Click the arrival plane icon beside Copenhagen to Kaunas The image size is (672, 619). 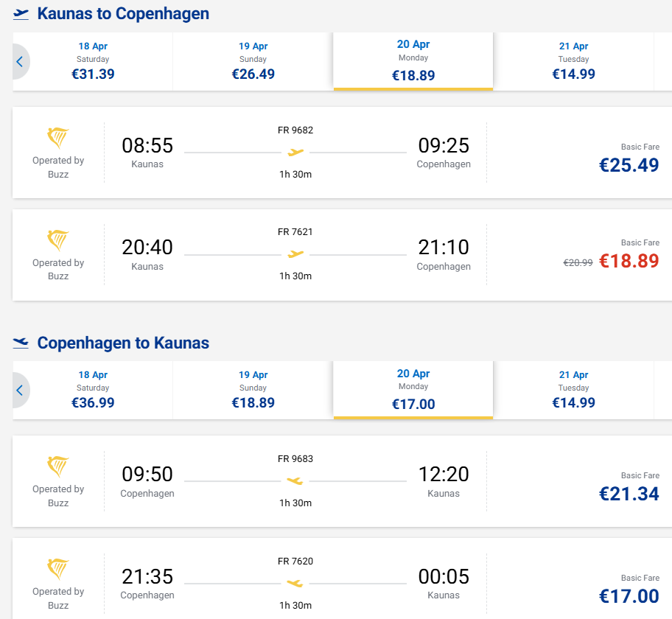tap(21, 343)
